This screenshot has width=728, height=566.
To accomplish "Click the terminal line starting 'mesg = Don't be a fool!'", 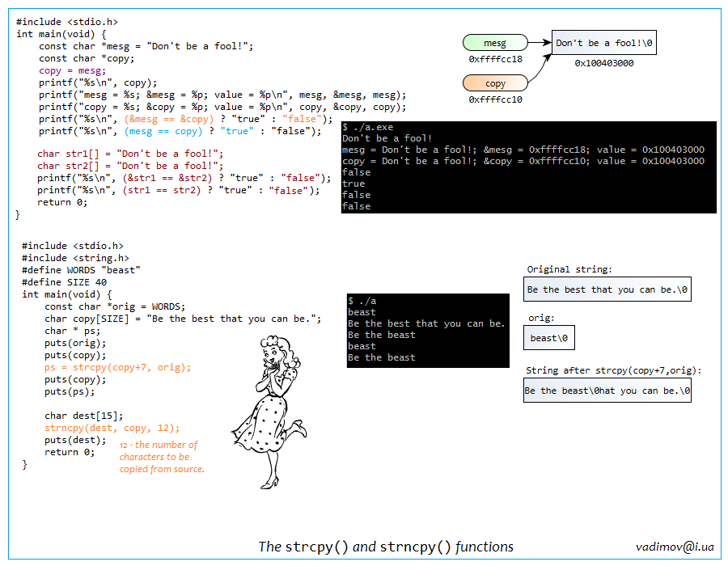I will tap(523, 150).
